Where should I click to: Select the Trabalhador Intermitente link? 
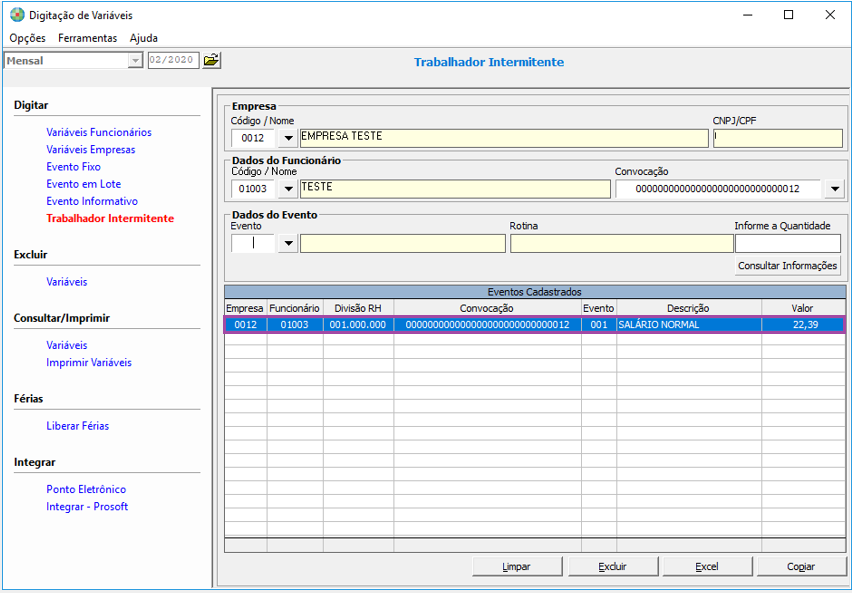[x=110, y=219]
